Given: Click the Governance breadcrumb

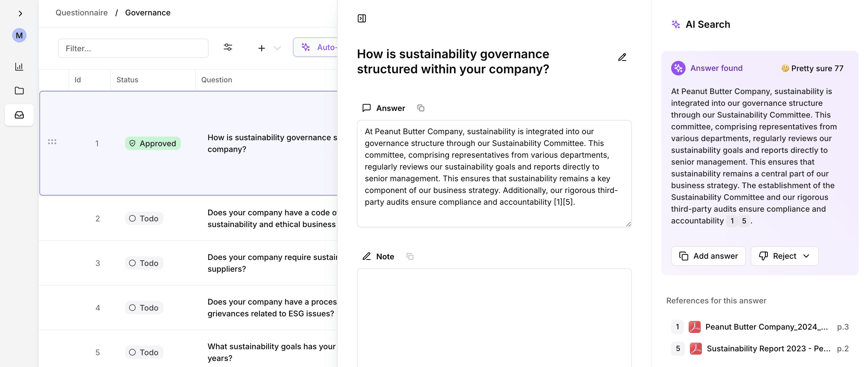Looking at the screenshot, I should click(x=148, y=13).
